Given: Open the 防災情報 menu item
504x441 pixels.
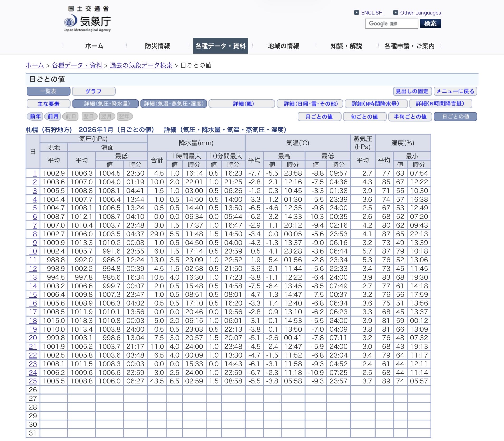Looking at the screenshot, I should click(x=157, y=46).
